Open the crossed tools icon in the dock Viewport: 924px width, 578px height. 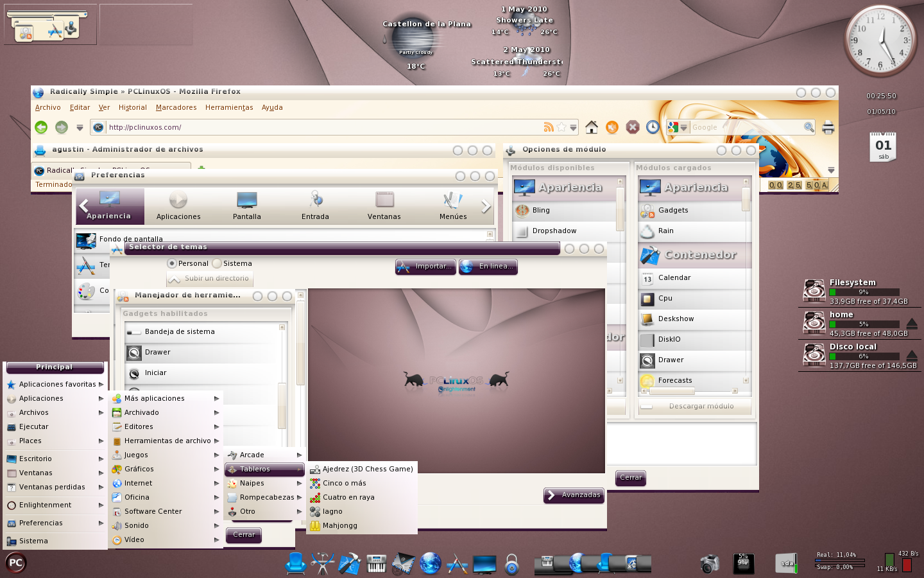click(322, 563)
